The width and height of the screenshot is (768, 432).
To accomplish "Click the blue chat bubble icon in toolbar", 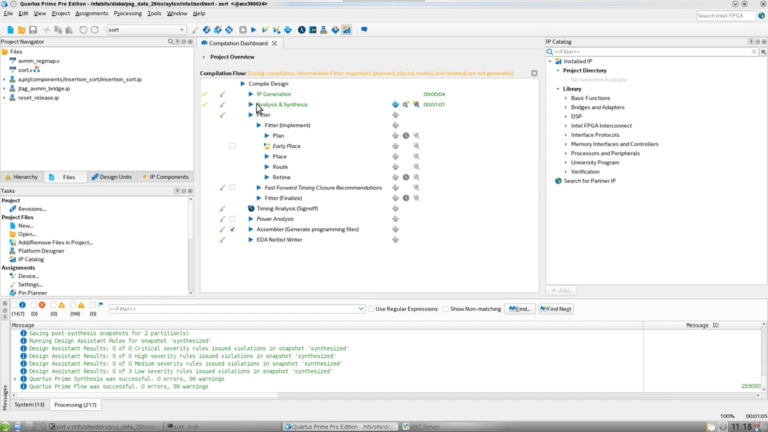I will click(x=364, y=30).
